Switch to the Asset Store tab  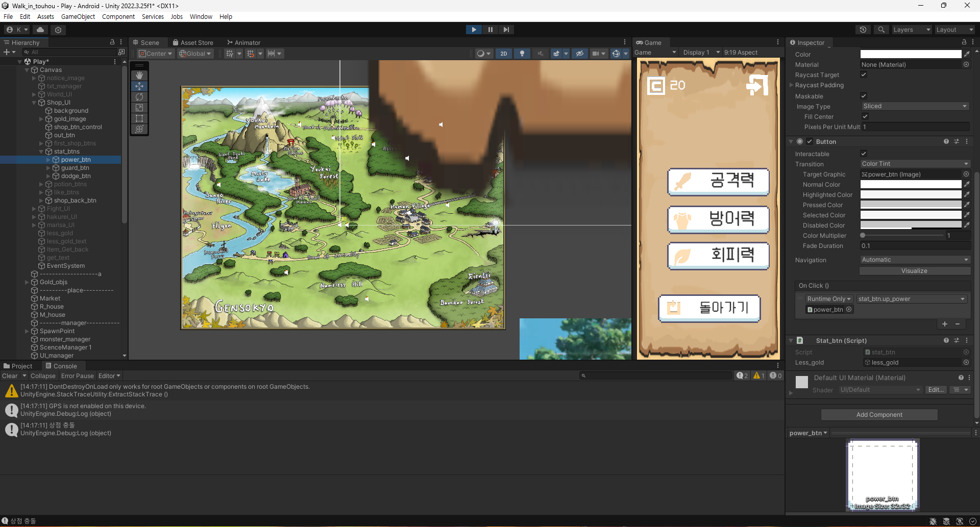193,43
